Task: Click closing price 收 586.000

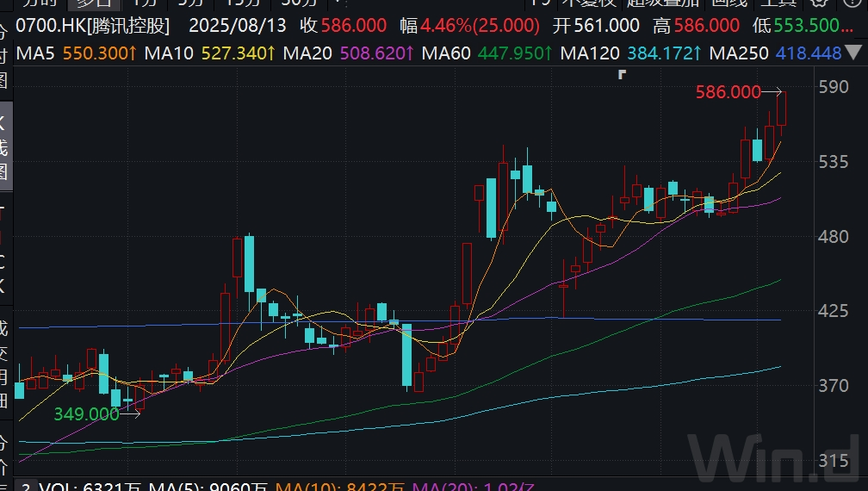Action: (x=344, y=26)
